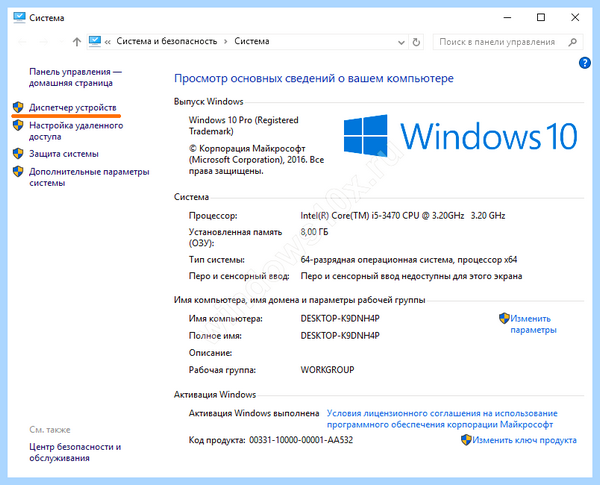Click the search magnifier icon
Viewport: 600px width, 485px height.
click(572, 42)
